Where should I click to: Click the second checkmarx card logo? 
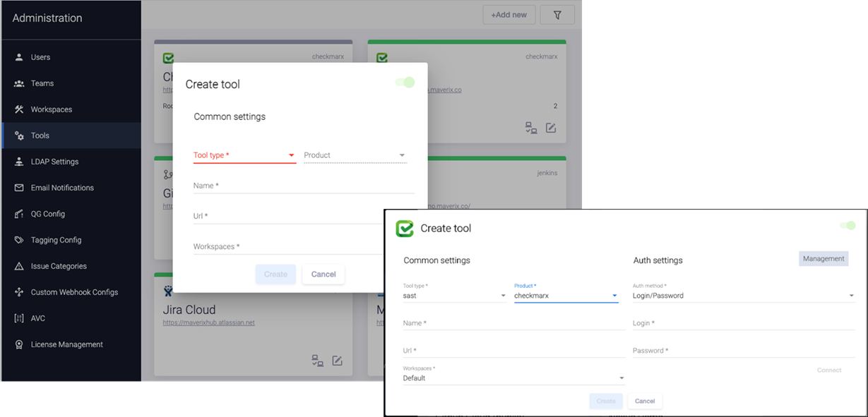pyautogui.click(x=382, y=58)
